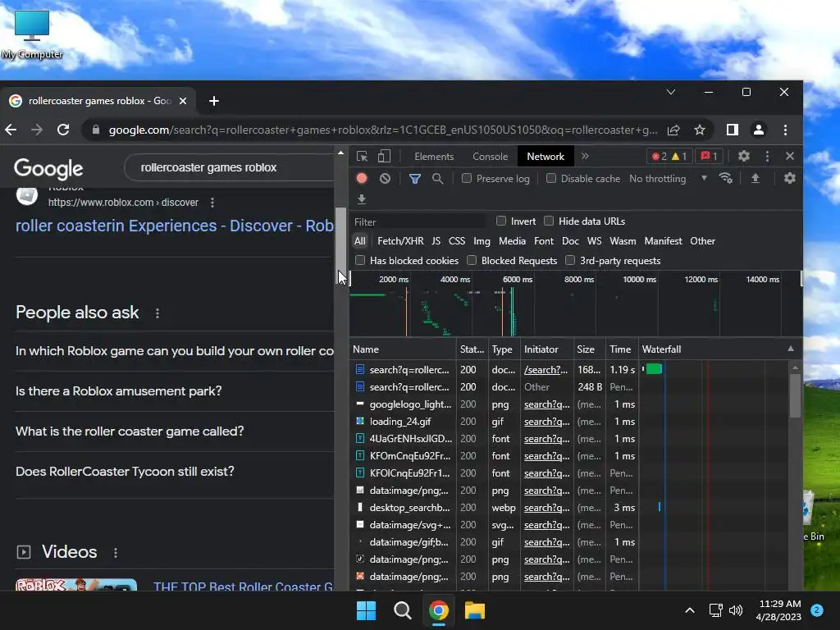Open No throttling dropdown
The image size is (840, 630).
(668, 178)
